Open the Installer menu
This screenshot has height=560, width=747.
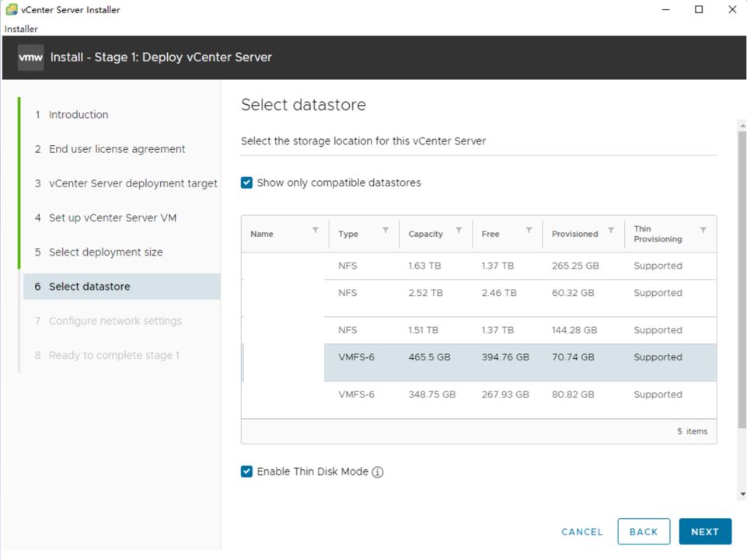21,29
